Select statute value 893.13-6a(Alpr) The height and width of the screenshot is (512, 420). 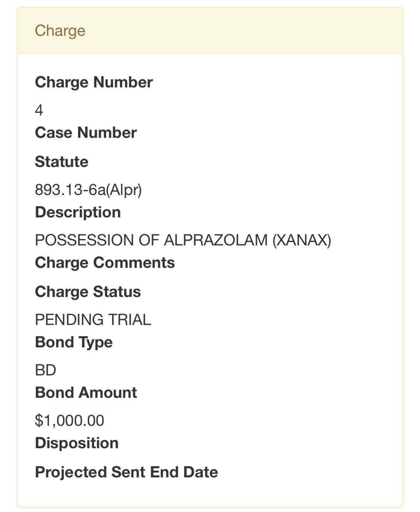(x=88, y=190)
